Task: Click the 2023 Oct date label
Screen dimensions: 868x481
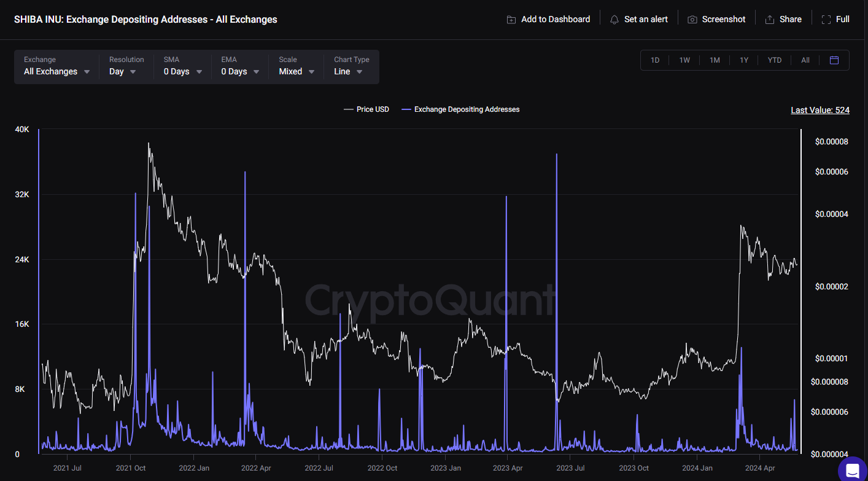Action: coord(634,468)
